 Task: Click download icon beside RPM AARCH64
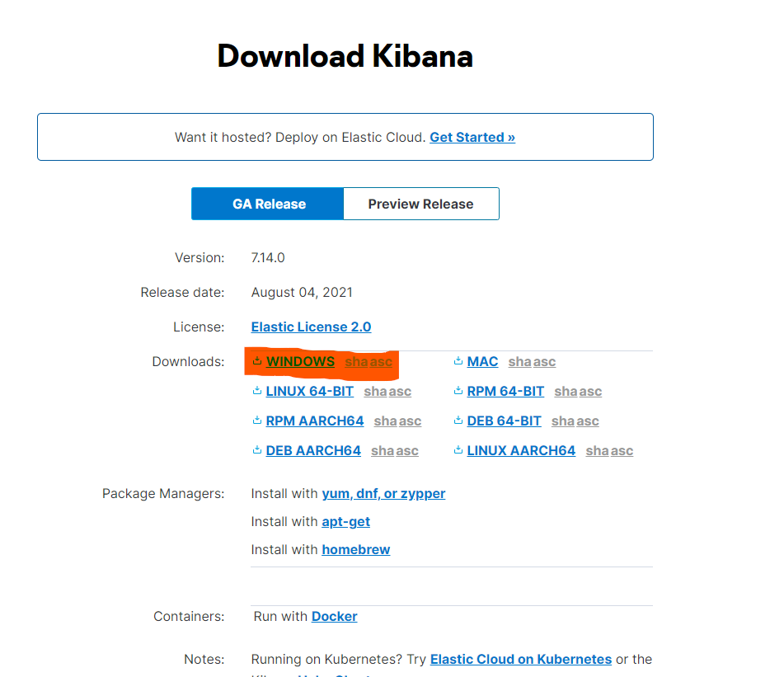click(257, 420)
